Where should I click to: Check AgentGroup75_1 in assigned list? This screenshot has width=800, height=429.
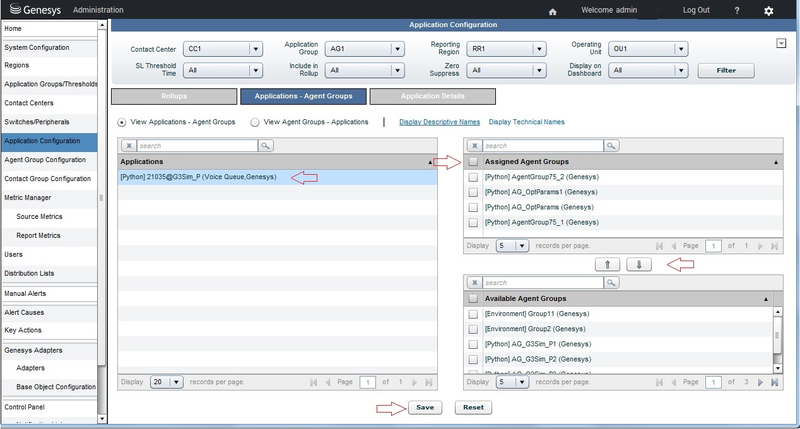click(x=473, y=222)
